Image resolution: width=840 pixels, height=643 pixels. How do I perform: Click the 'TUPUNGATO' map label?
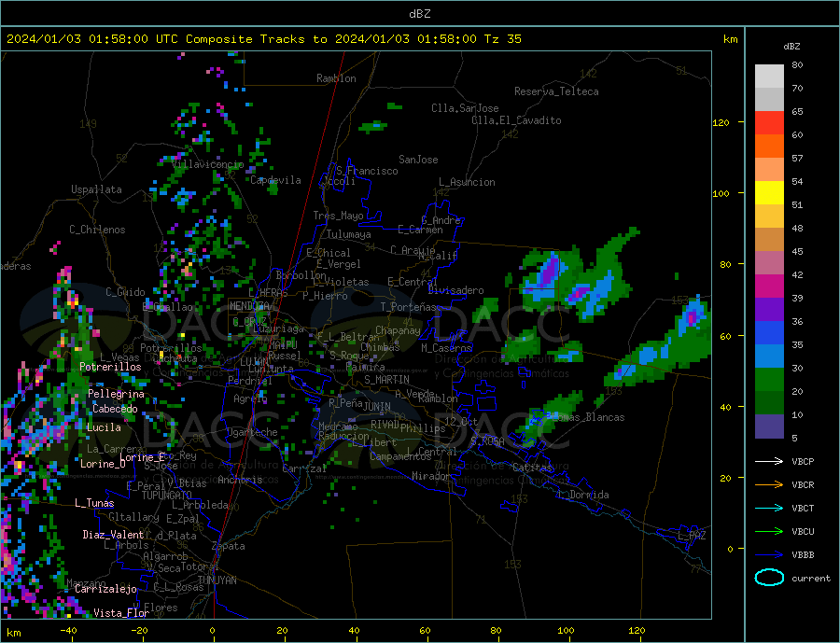click(167, 496)
